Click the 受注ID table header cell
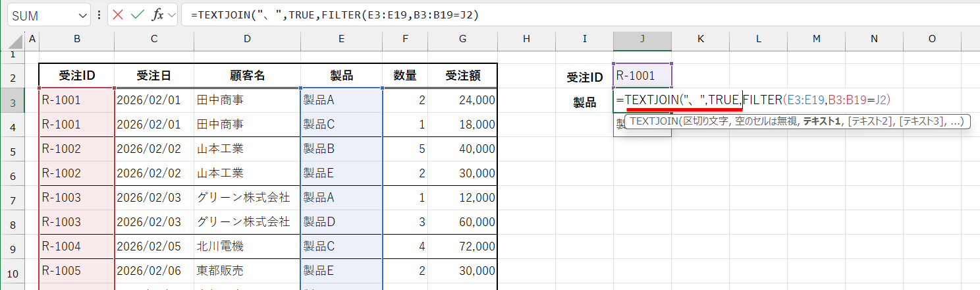The height and width of the screenshot is (290, 980). point(77,76)
